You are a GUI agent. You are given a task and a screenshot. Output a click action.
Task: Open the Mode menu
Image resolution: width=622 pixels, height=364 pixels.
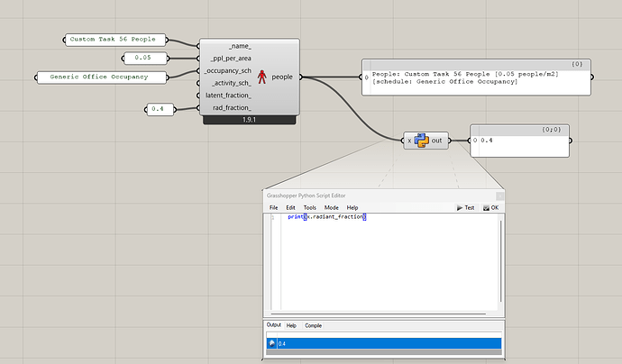pos(331,207)
